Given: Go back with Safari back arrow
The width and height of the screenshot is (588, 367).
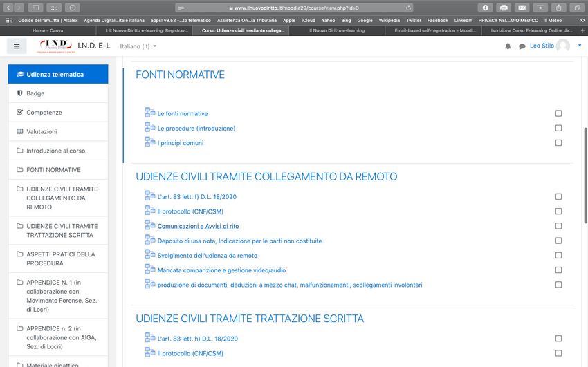Looking at the screenshot, I should (x=8, y=8).
